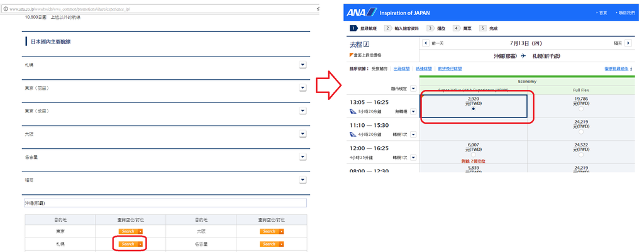Click the Economy column header

coord(526,81)
